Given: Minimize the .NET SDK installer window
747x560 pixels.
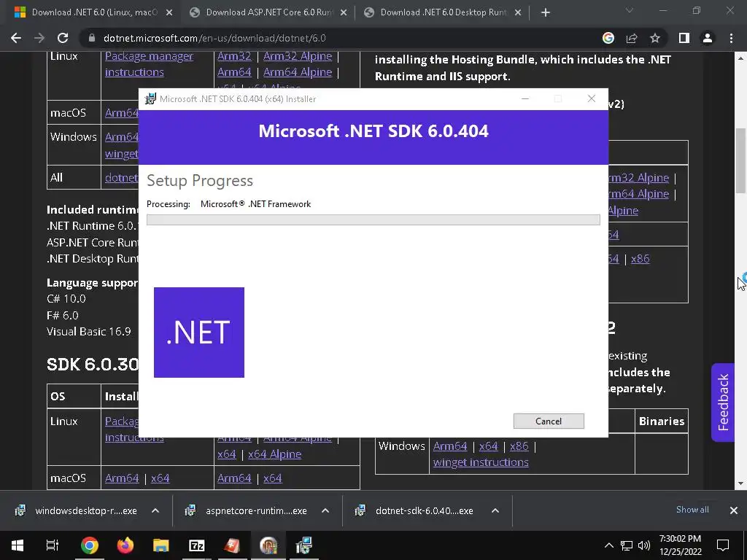Looking at the screenshot, I should pyautogui.click(x=525, y=98).
